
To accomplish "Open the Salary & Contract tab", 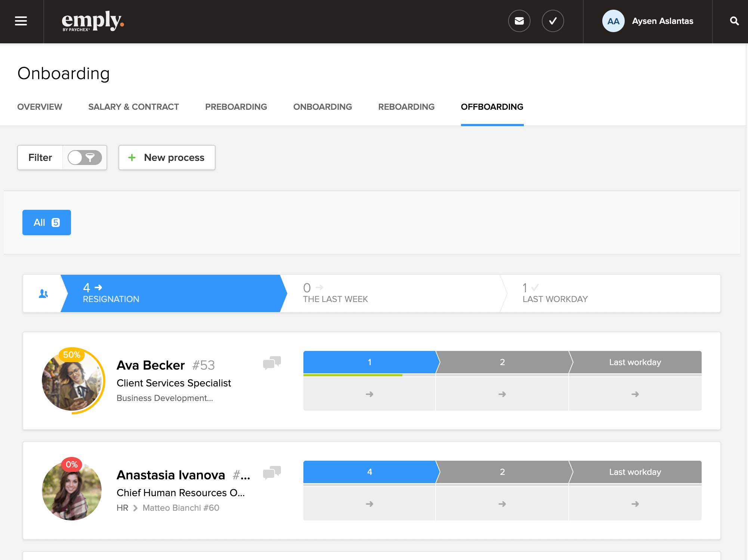I will 133,107.
